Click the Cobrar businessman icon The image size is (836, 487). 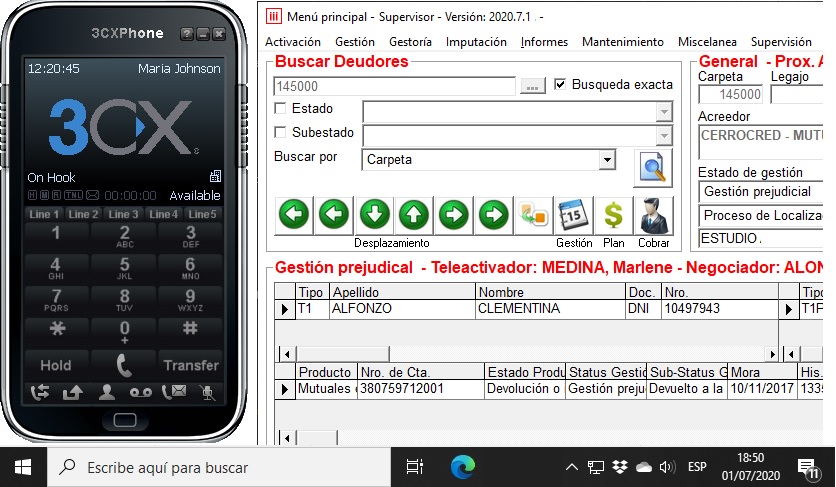click(x=654, y=215)
